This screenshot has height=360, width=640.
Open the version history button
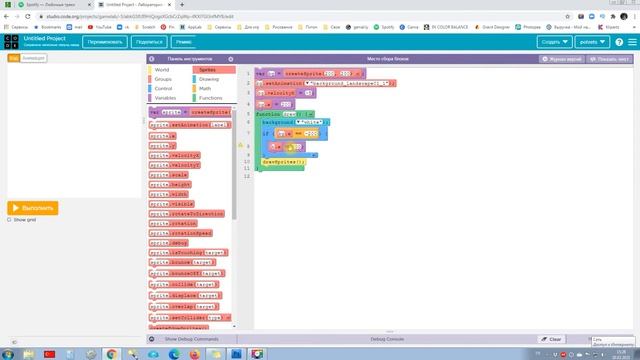point(562,59)
